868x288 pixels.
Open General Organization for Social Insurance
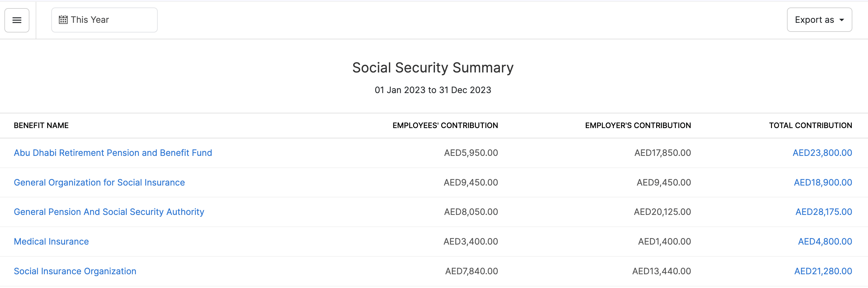pyautogui.click(x=99, y=182)
